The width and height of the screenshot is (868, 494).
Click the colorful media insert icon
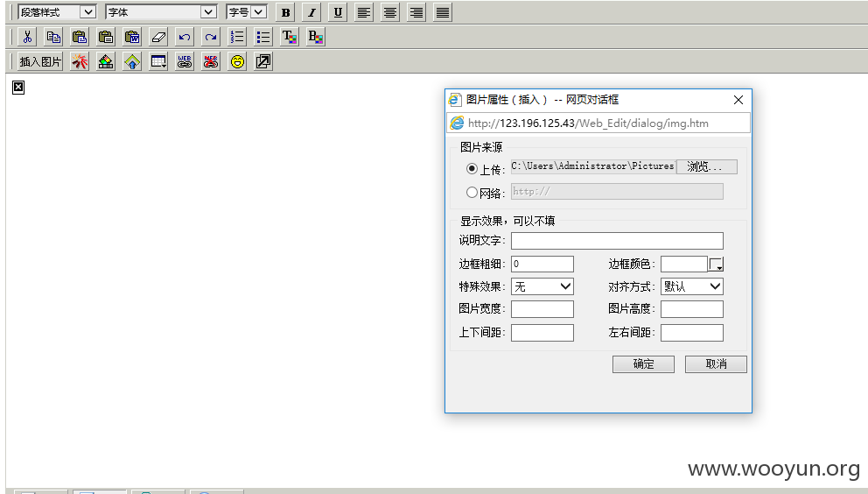(105, 61)
